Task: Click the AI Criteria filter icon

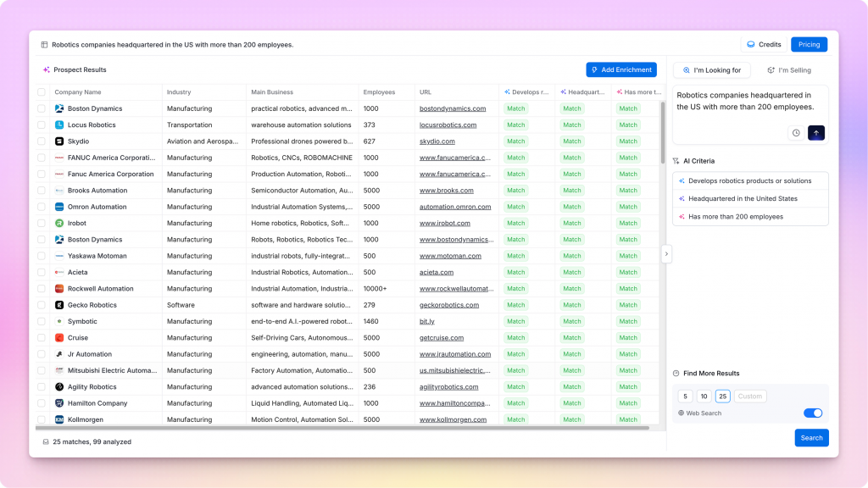Action: 676,161
